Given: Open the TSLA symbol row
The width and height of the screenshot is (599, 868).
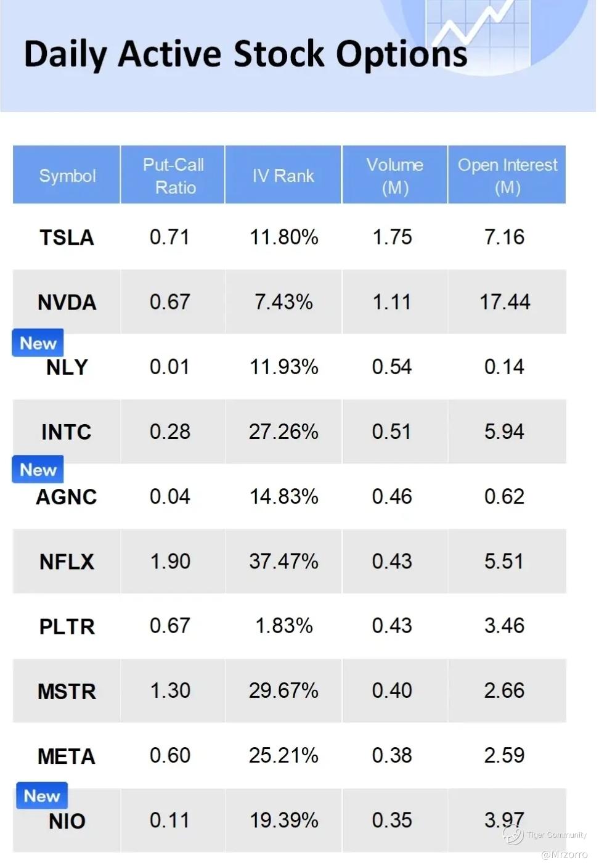Looking at the screenshot, I should 67,237.
